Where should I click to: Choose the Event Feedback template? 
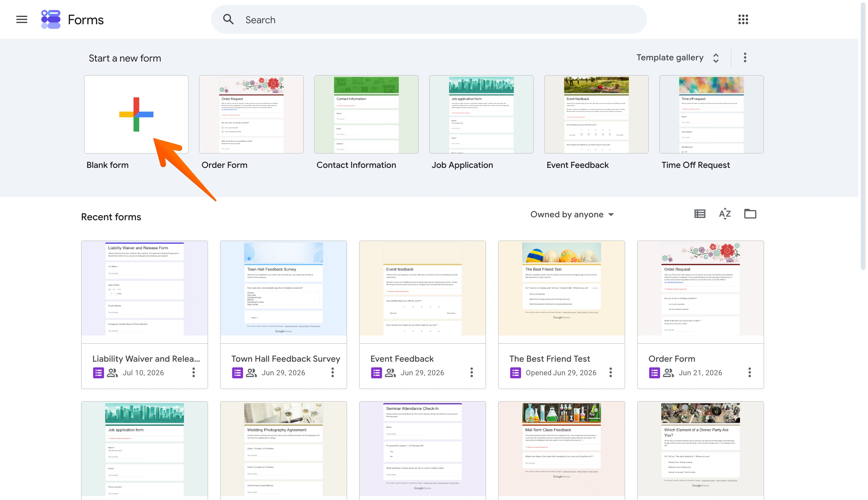click(x=596, y=114)
